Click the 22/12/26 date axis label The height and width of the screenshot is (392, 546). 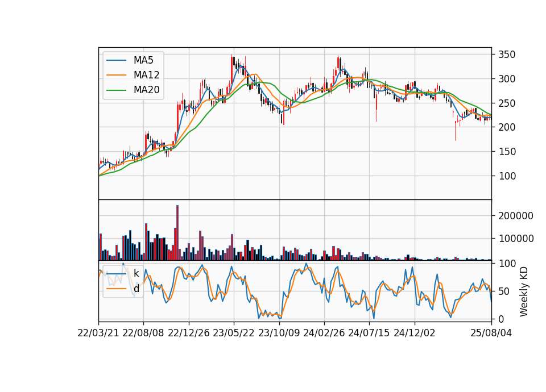[x=189, y=333]
